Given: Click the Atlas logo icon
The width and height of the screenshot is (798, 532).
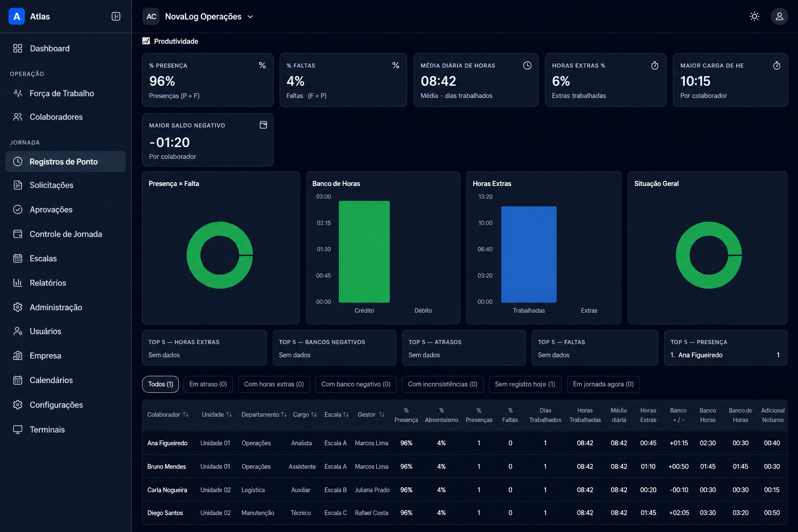Looking at the screenshot, I should tap(17, 17).
